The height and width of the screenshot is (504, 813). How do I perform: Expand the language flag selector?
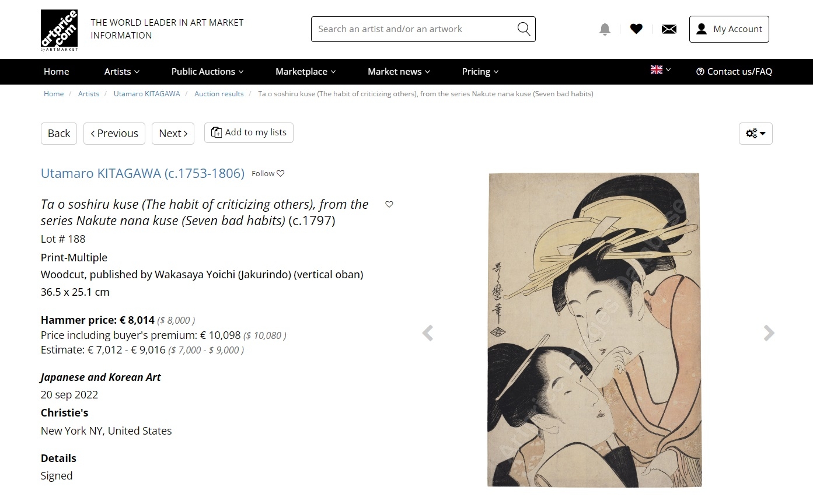(661, 70)
